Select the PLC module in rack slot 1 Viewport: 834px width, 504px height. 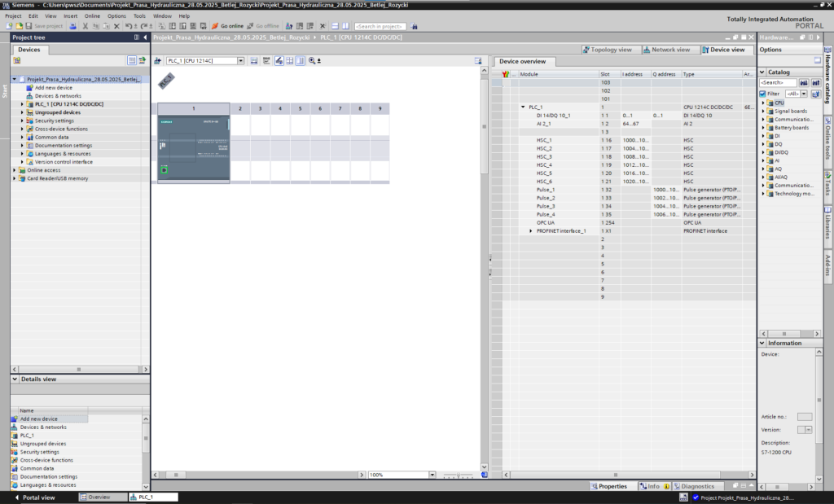pos(194,149)
